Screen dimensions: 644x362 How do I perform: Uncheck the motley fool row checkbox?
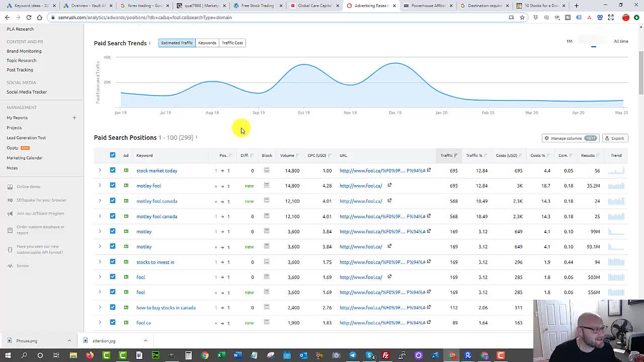point(113,185)
